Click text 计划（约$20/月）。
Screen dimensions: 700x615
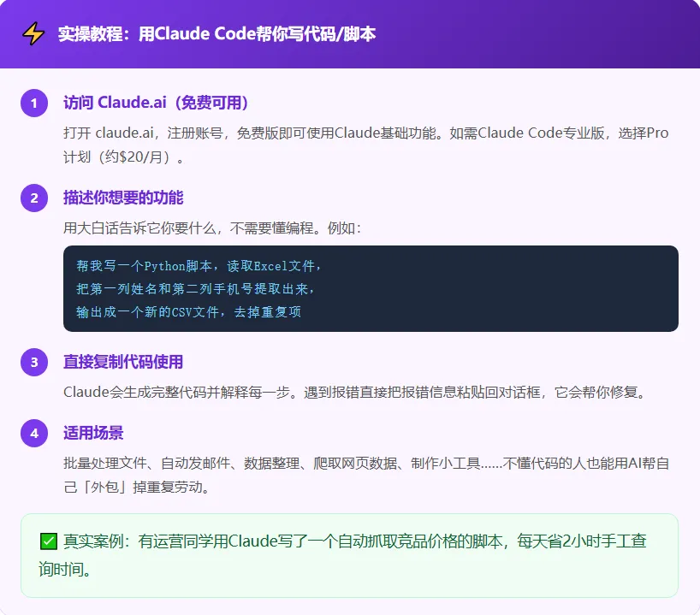tap(124, 157)
